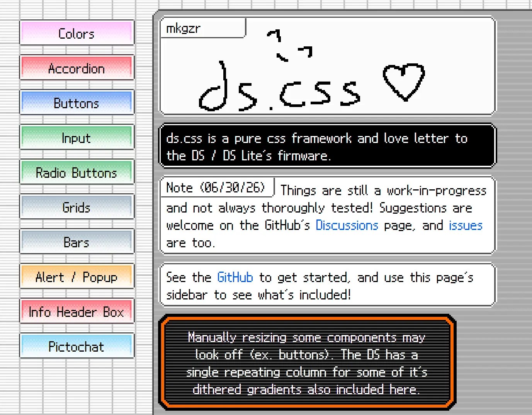Click the hand-drawn heart doodle
This screenshot has width=532, height=415.
(404, 82)
